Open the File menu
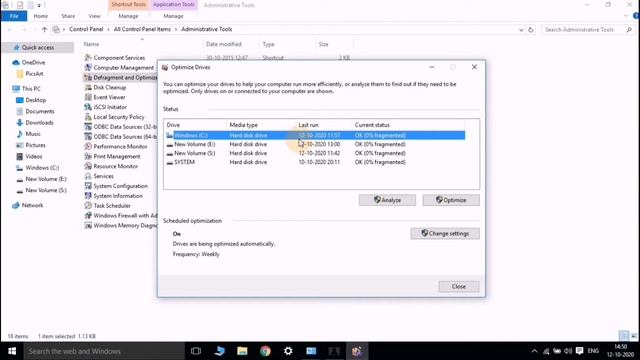 coord(14,16)
